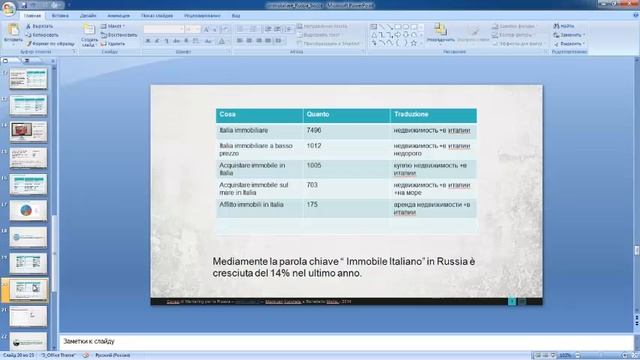This screenshot has height=360, width=640.
Task: Click the Notes (Заметки к слайду) field
Action: point(346,342)
